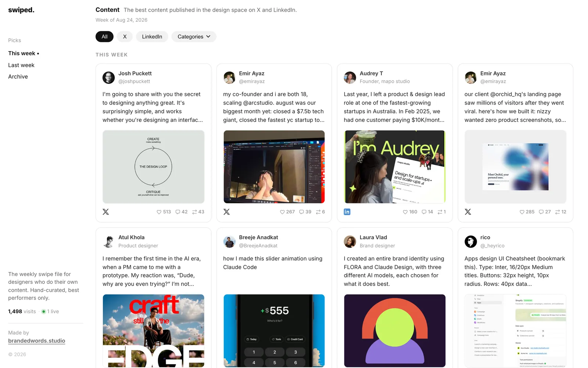Image resolution: width=588 pixels, height=368 pixels.
Task: Click the LinkedIn icon on Audrey T's card
Action: click(x=347, y=212)
